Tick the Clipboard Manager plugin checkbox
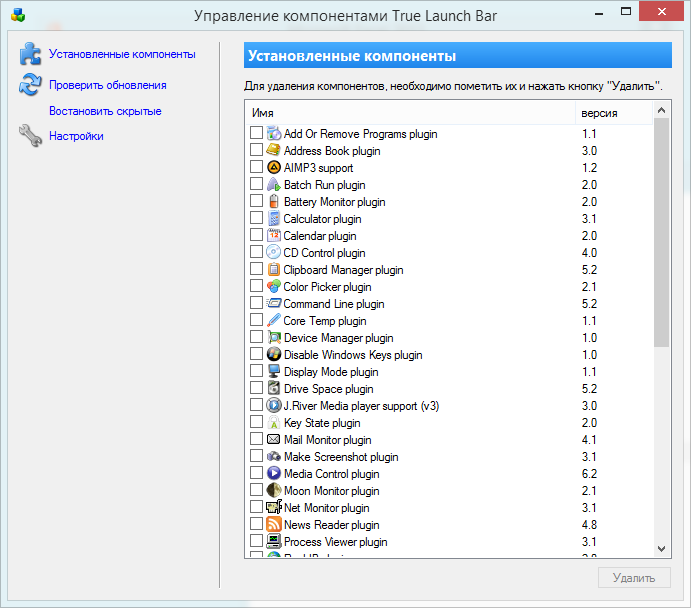Viewport: 691px width, 608px height. (257, 270)
